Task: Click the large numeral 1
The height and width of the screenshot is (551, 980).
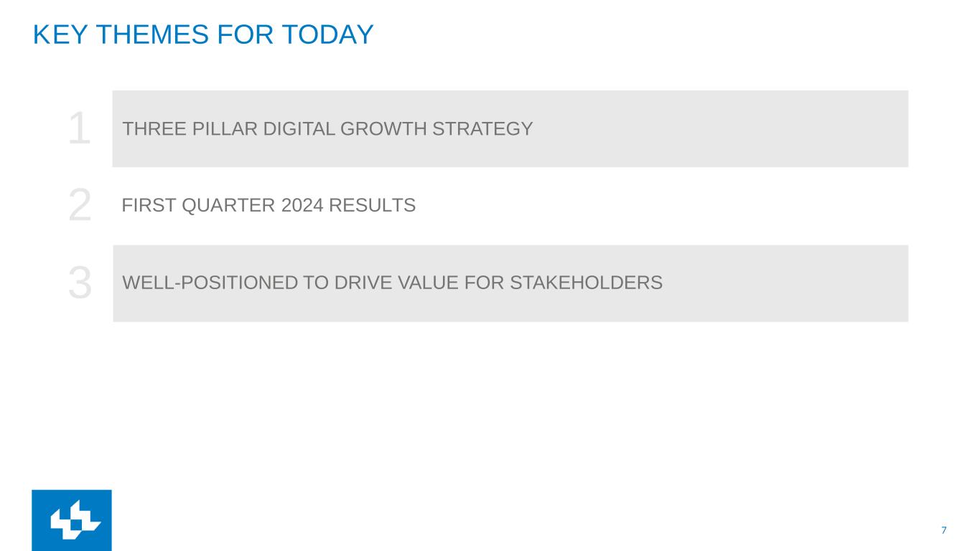Action: pyautogui.click(x=80, y=131)
